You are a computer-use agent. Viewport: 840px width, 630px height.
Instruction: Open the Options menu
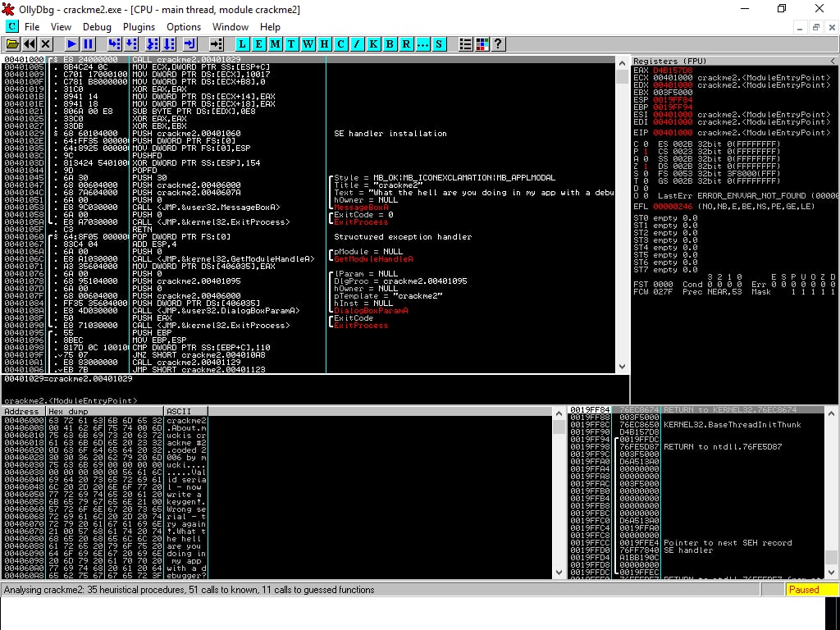pos(184,27)
